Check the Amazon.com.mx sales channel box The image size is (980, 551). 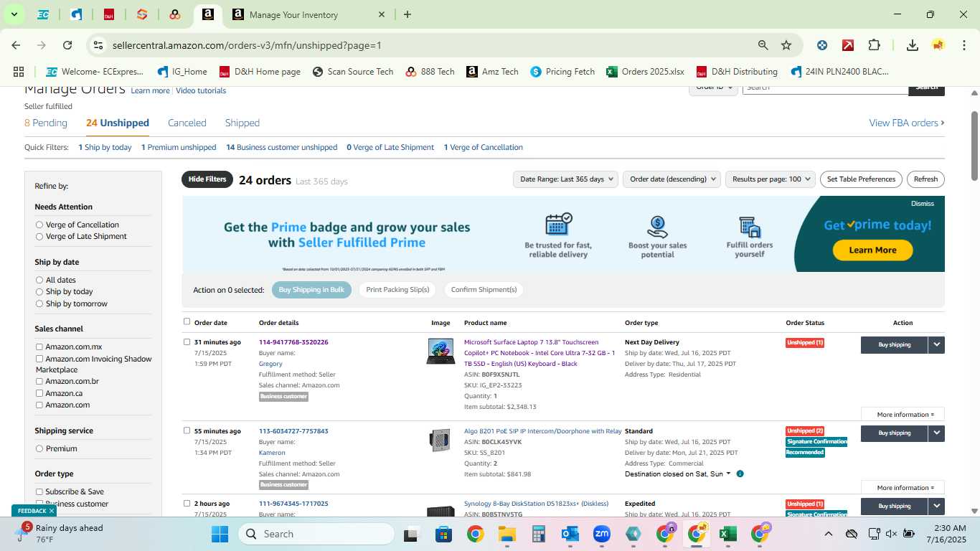39,347
